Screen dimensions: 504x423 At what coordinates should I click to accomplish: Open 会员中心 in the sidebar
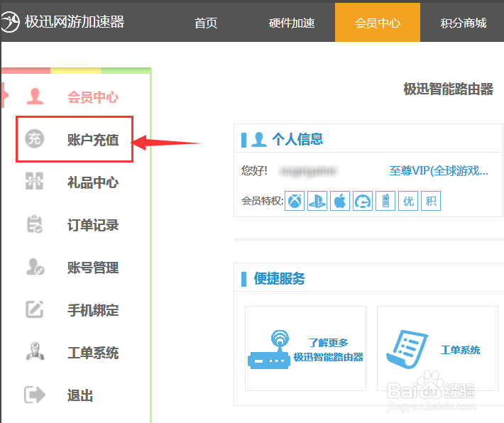(x=93, y=97)
